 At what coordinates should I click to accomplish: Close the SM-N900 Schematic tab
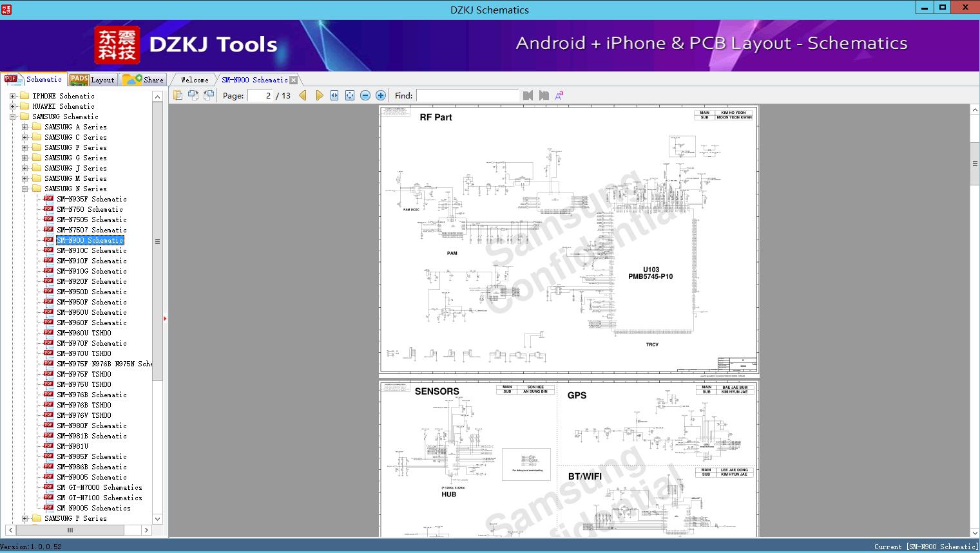click(294, 80)
